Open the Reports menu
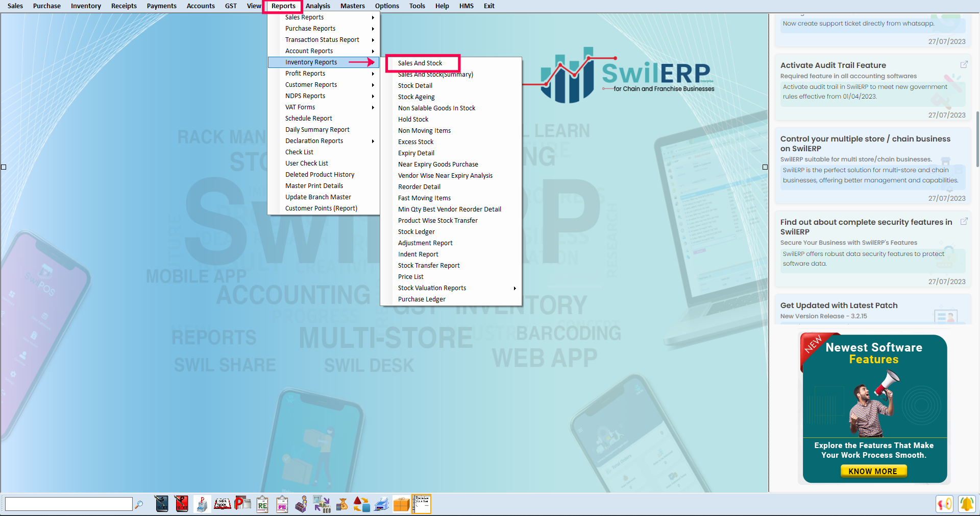The height and width of the screenshot is (516, 980). click(x=283, y=6)
